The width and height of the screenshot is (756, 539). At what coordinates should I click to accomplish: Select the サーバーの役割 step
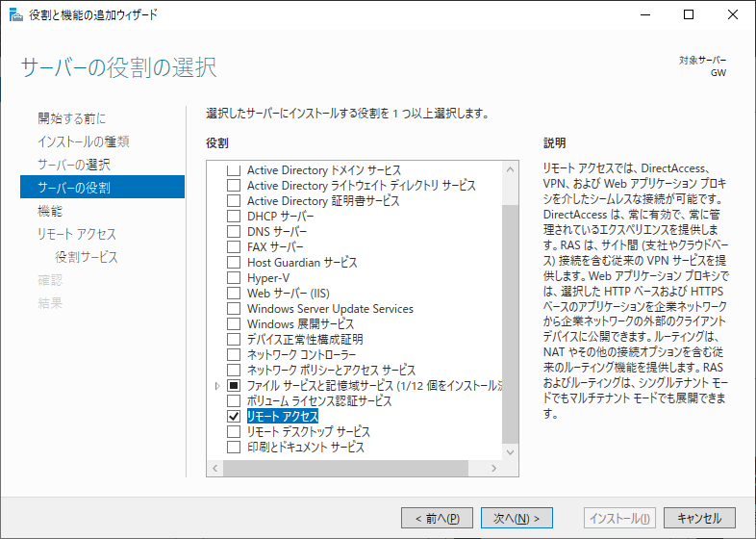(x=102, y=187)
